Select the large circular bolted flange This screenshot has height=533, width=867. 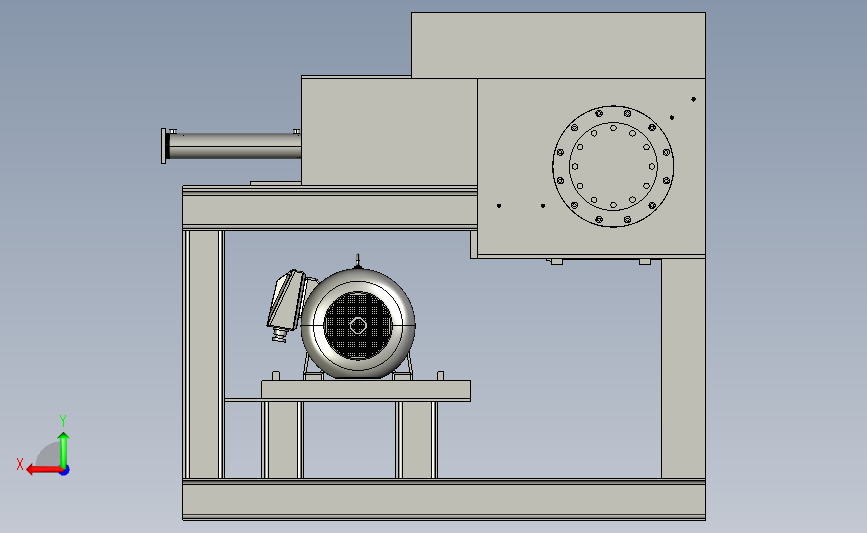(613, 166)
